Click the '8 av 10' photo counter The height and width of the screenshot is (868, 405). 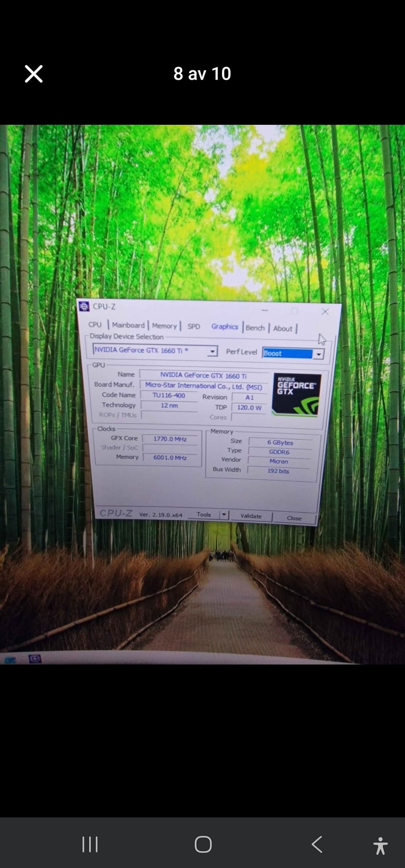pyautogui.click(x=202, y=74)
